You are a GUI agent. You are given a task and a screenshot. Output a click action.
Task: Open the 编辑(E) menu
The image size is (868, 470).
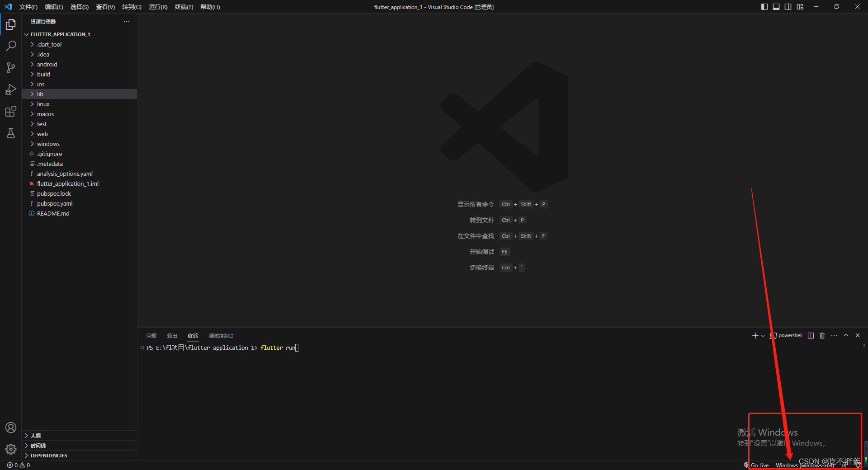tap(54, 7)
